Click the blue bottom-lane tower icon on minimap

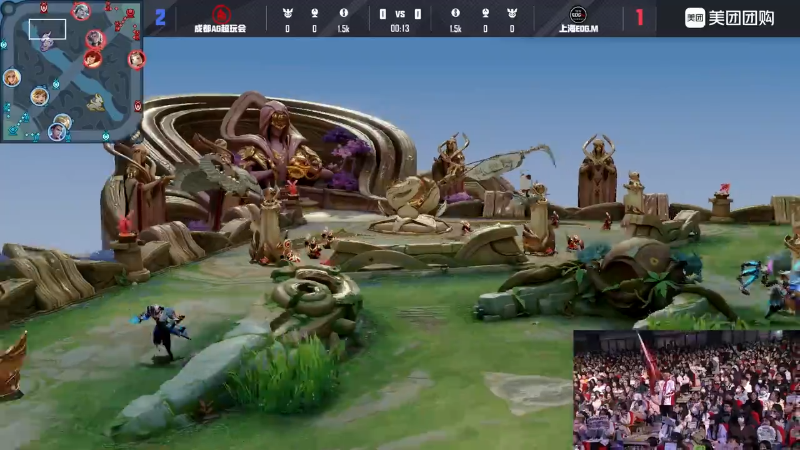click(106, 136)
